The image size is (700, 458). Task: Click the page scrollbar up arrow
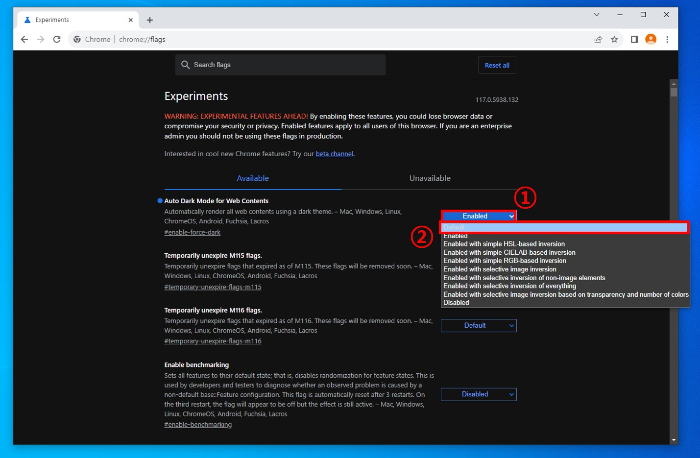tap(674, 83)
